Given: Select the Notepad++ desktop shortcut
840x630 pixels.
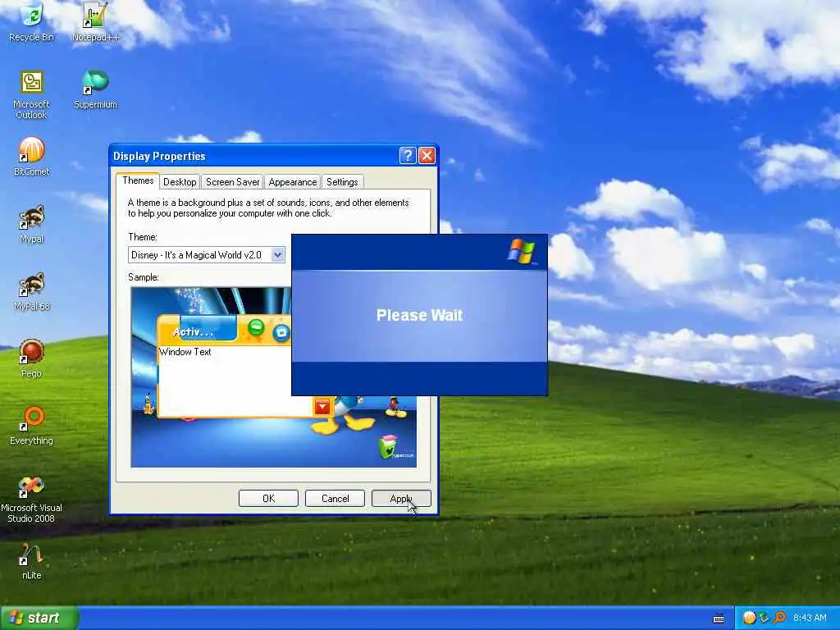Looking at the screenshot, I should click(x=95, y=21).
